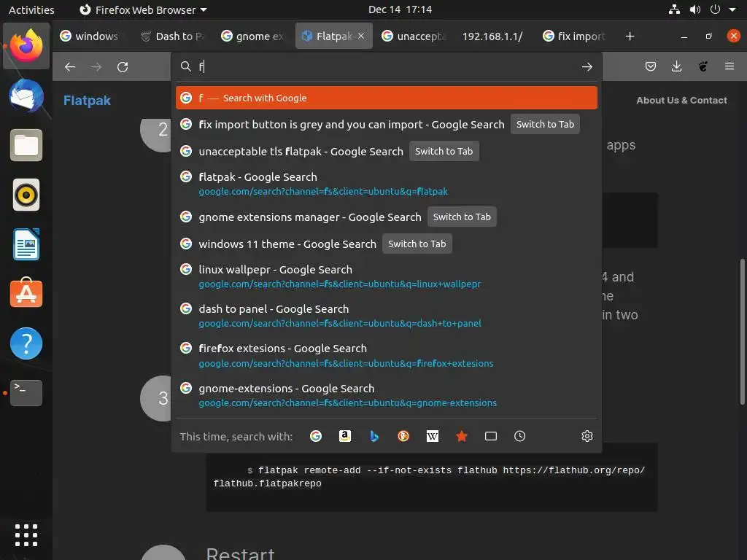Open the Firefox hamburger menu

729,66
